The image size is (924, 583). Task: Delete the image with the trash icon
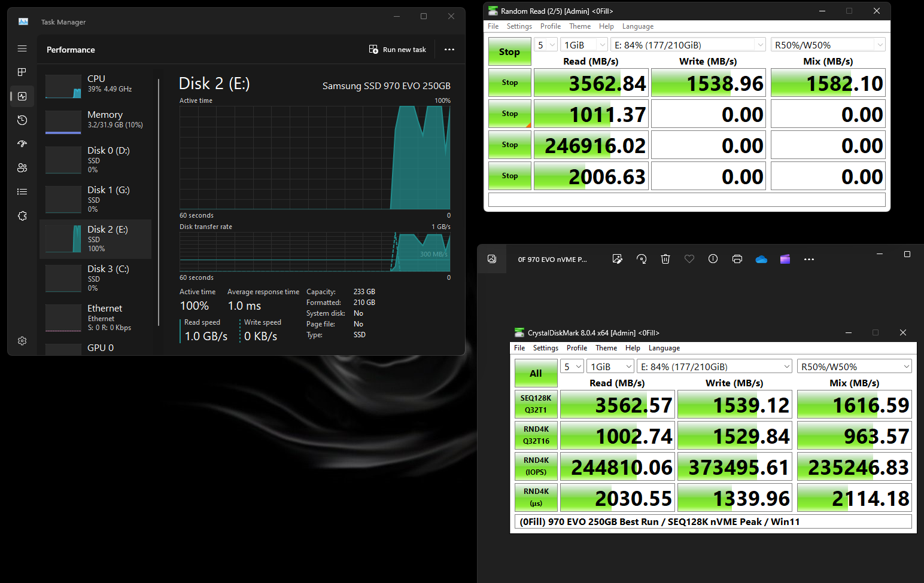(x=665, y=259)
